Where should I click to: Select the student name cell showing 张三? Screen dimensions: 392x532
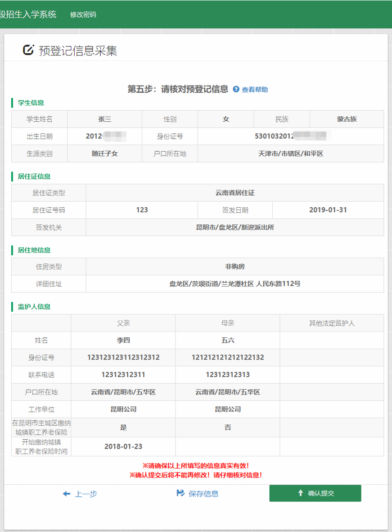[105, 118]
